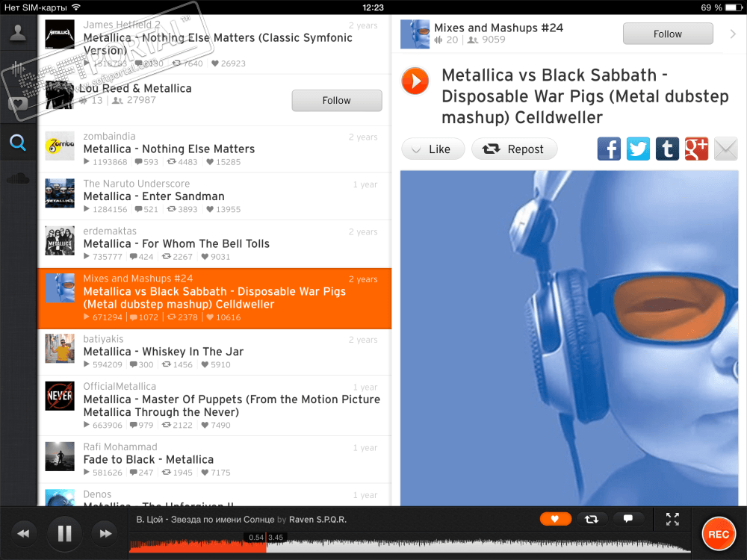The width and height of the screenshot is (747, 560).
Task: Open the SoundCloud cloud logo icon
Action: click(x=18, y=178)
